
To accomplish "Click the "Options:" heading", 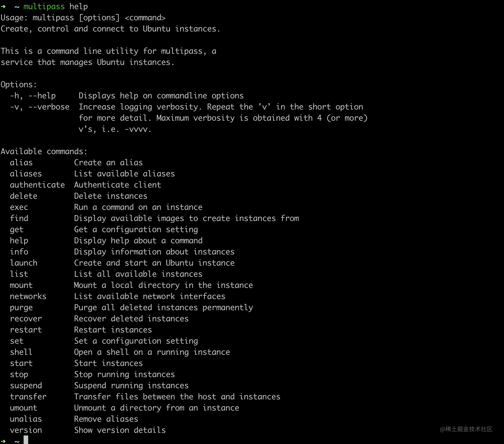I will coord(19,85).
